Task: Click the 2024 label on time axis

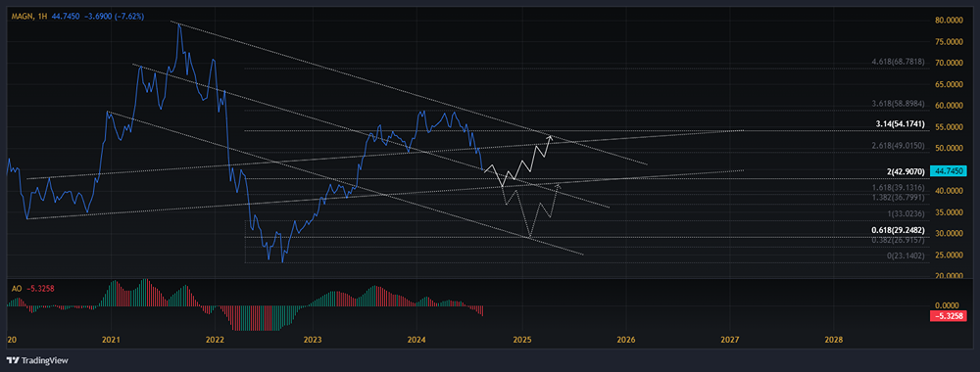Action: pos(416,340)
